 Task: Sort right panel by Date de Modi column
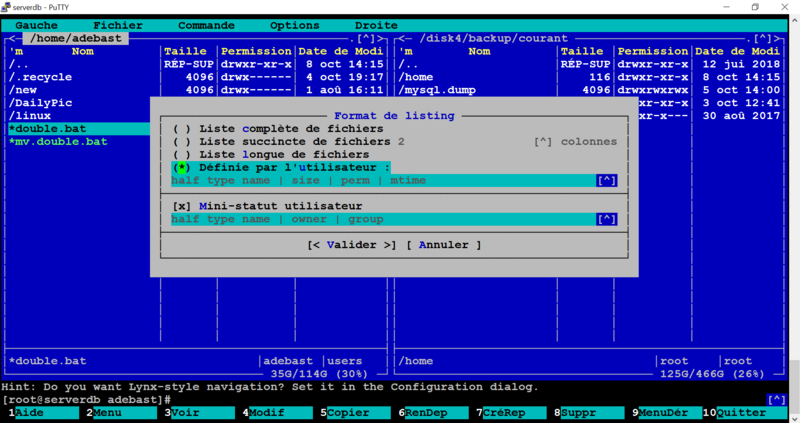tap(737, 51)
